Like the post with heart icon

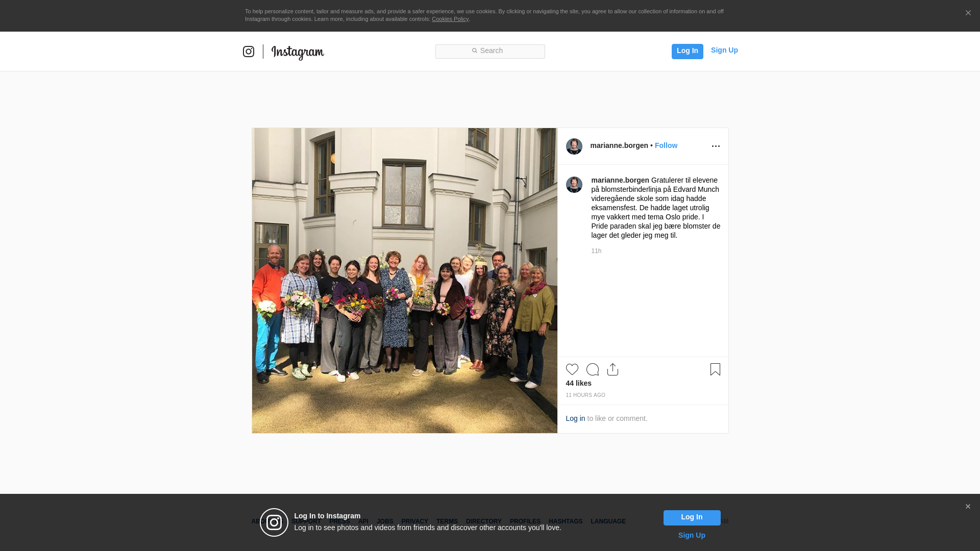pos(572,369)
